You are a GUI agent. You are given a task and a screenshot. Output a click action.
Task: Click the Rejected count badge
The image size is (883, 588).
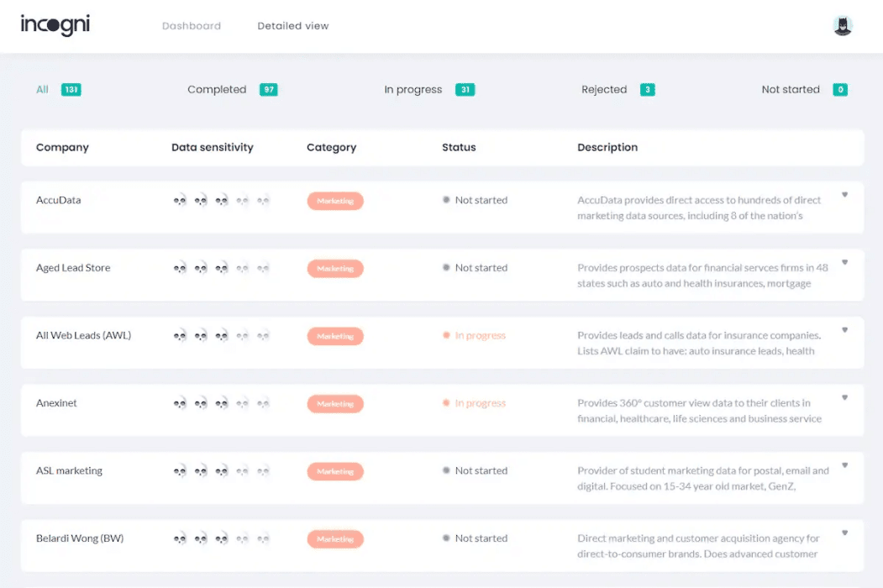[x=647, y=90]
